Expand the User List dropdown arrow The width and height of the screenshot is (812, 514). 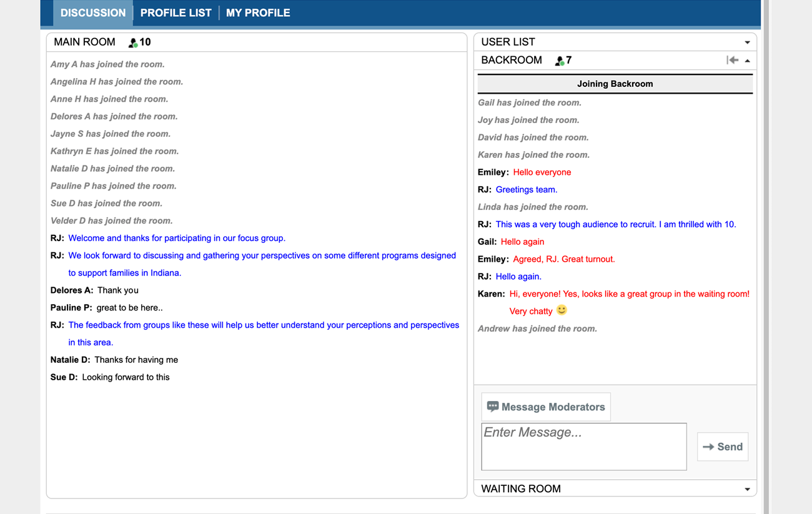coord(747,42)
